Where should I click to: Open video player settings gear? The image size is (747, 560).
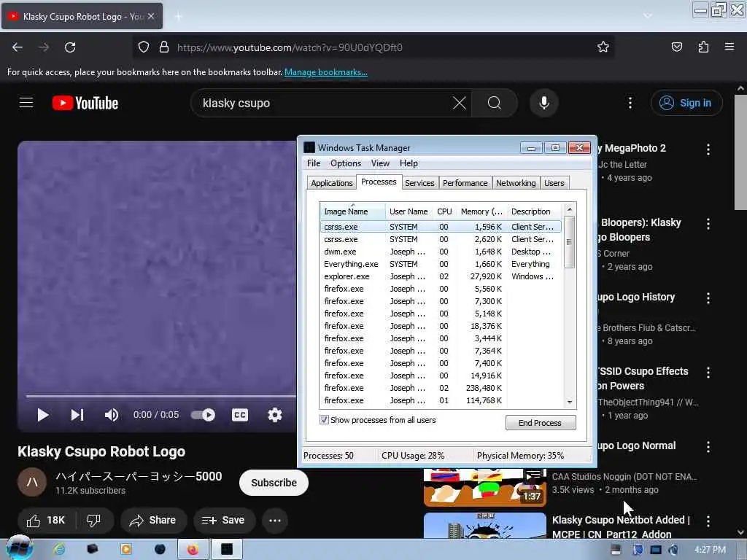coord(275,415)
